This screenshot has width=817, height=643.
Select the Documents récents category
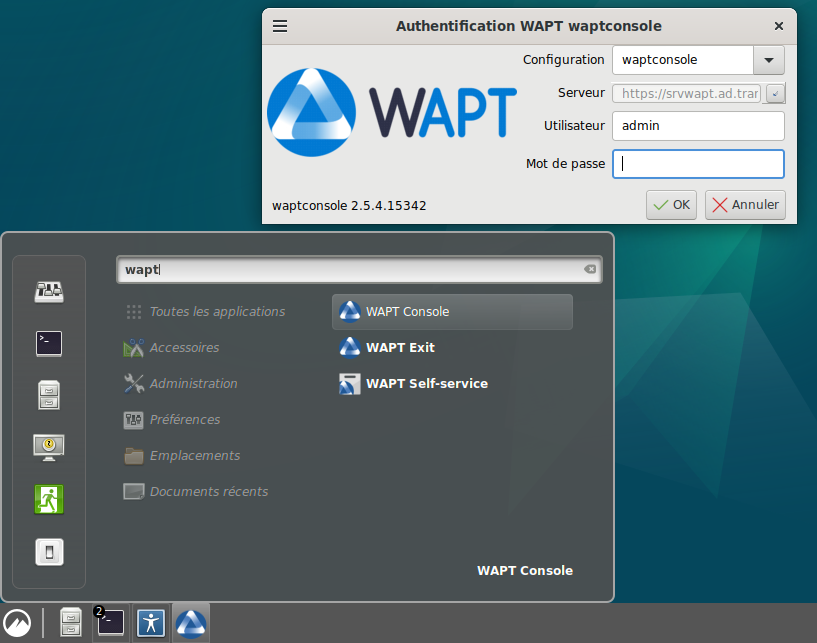196,491
